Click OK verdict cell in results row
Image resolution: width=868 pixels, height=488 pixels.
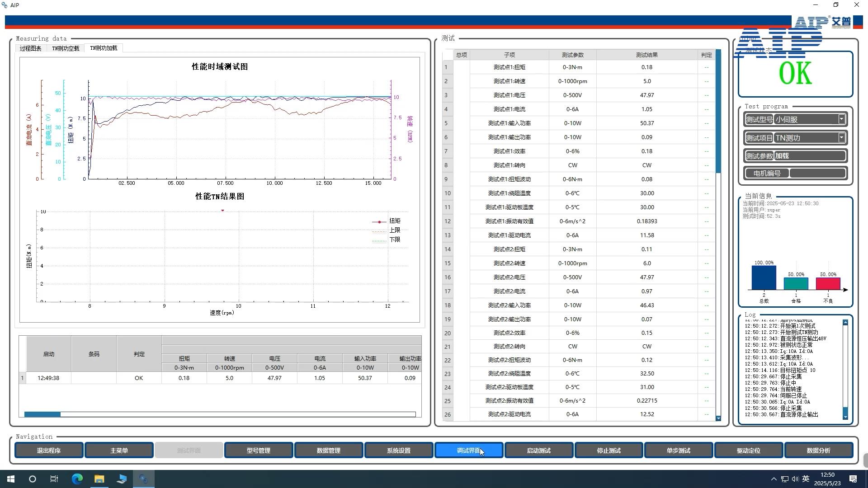pyautogui.click(x=139, y=378)
